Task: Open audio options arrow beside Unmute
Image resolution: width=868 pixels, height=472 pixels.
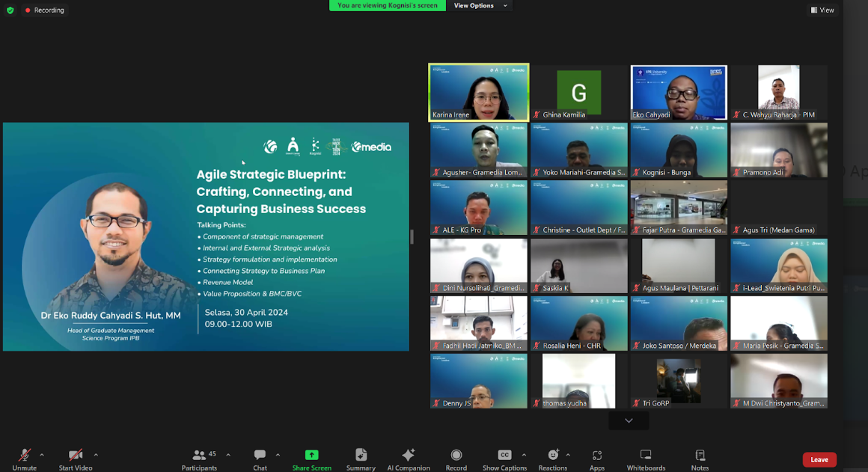Action: [x=42, y=455]
